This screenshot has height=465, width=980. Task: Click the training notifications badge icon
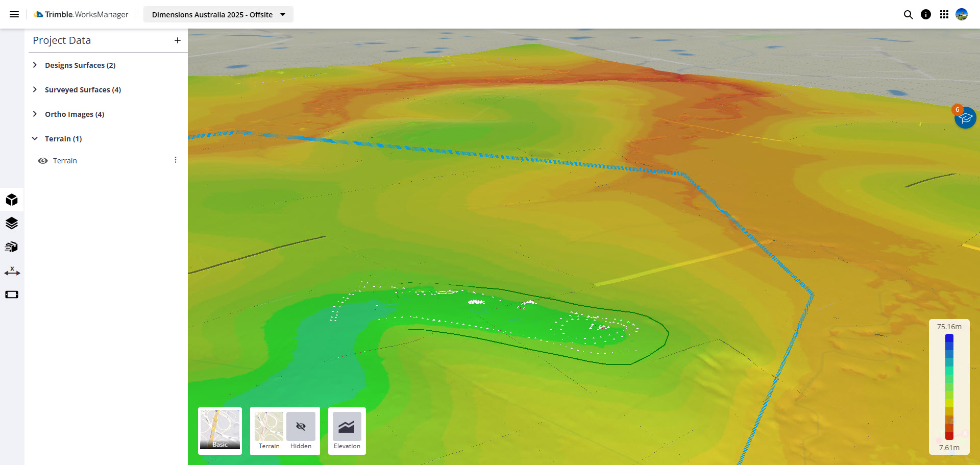(965, 117)
